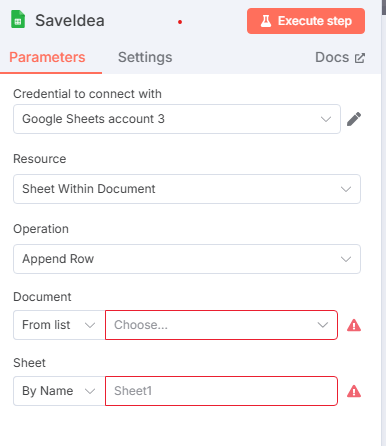This screenshot has height=446, width=386.
Task: Open the Append Row operation dropdown
Action: point(187,259)
